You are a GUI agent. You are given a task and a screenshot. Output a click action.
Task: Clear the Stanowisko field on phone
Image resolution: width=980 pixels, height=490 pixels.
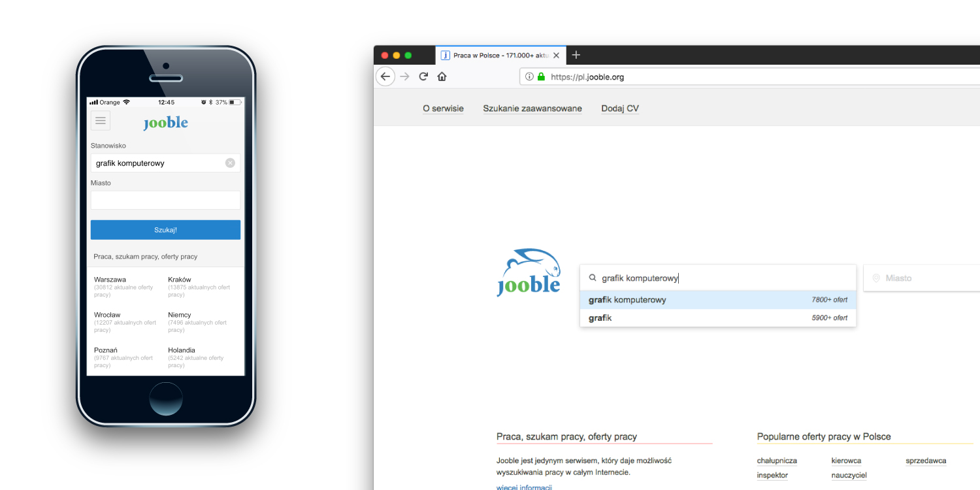[x=230, y=163]
